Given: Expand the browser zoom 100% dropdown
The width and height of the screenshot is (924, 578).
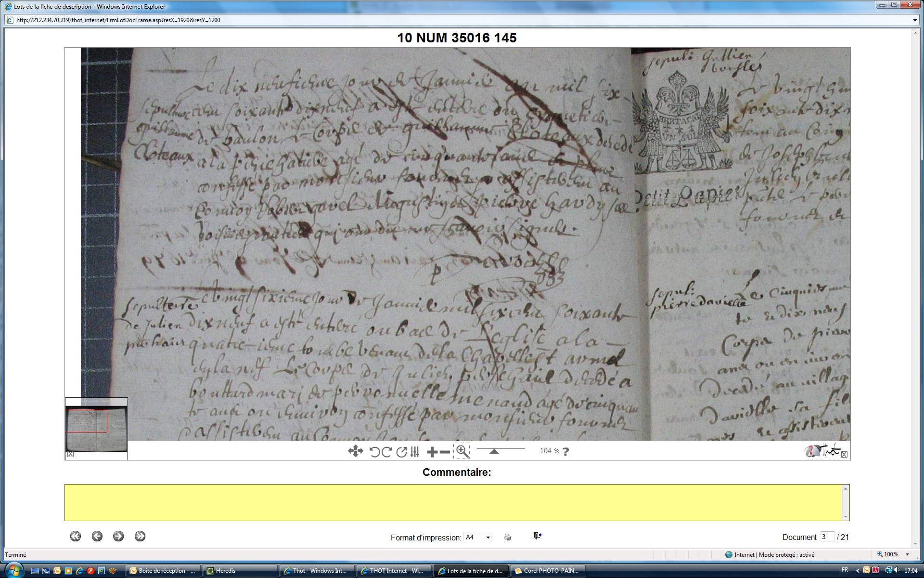Looking at the screenshot, I should 907,554.
